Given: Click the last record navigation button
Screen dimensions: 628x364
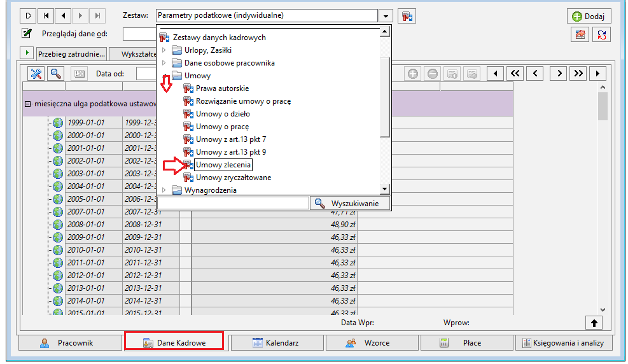Looking at the screenshot, I should click(98, 16).
